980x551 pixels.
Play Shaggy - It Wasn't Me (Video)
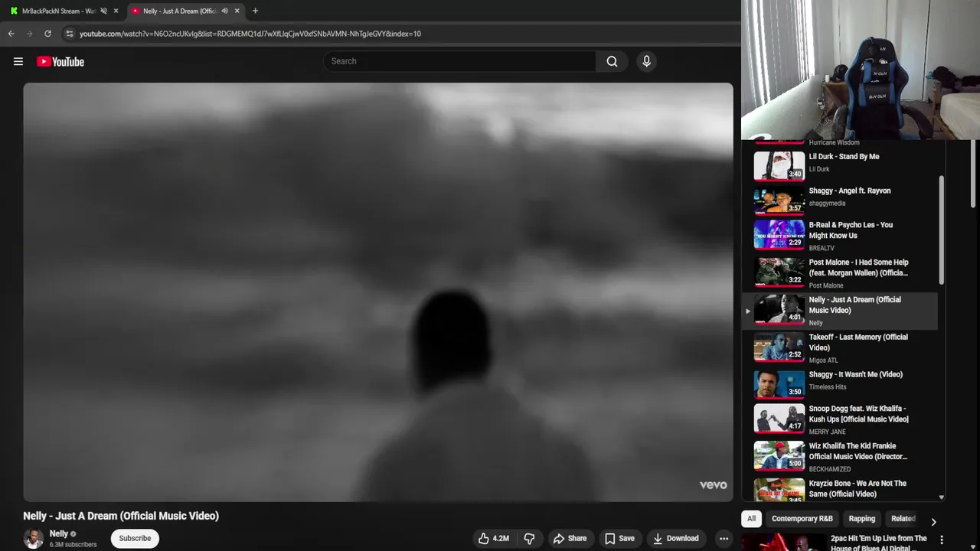coord(856,375)
